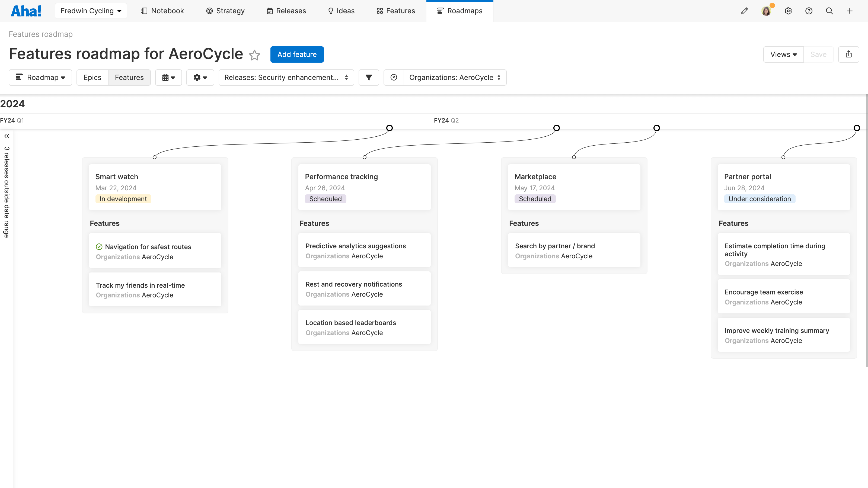Screen dimensions: 868x488
Task: Click the Add feature button
Action: click(x=297, y=54)
